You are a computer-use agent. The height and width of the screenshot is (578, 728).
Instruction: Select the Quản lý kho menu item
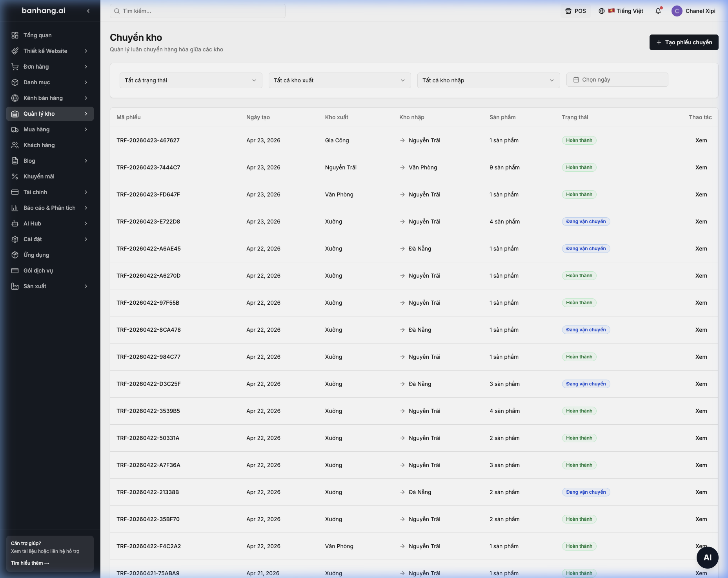click(50, 114)
